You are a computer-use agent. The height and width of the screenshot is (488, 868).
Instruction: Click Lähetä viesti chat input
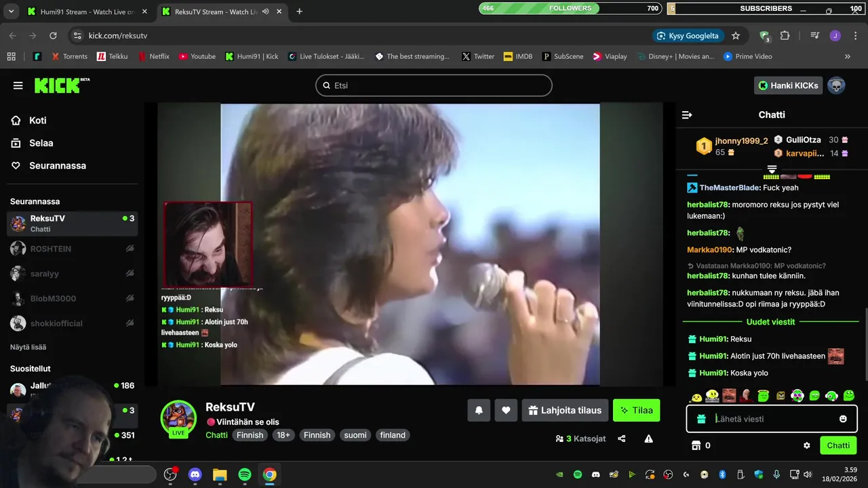772,419
